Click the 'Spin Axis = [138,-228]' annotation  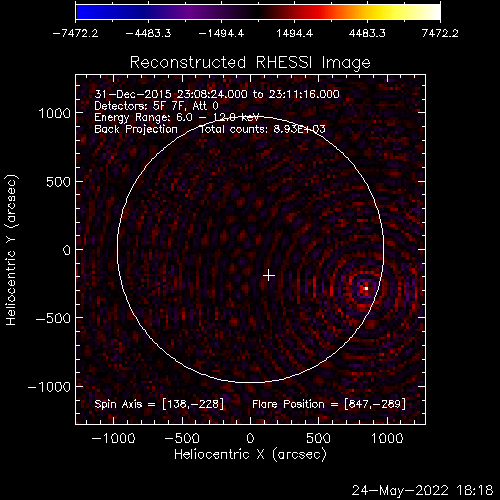159,404
